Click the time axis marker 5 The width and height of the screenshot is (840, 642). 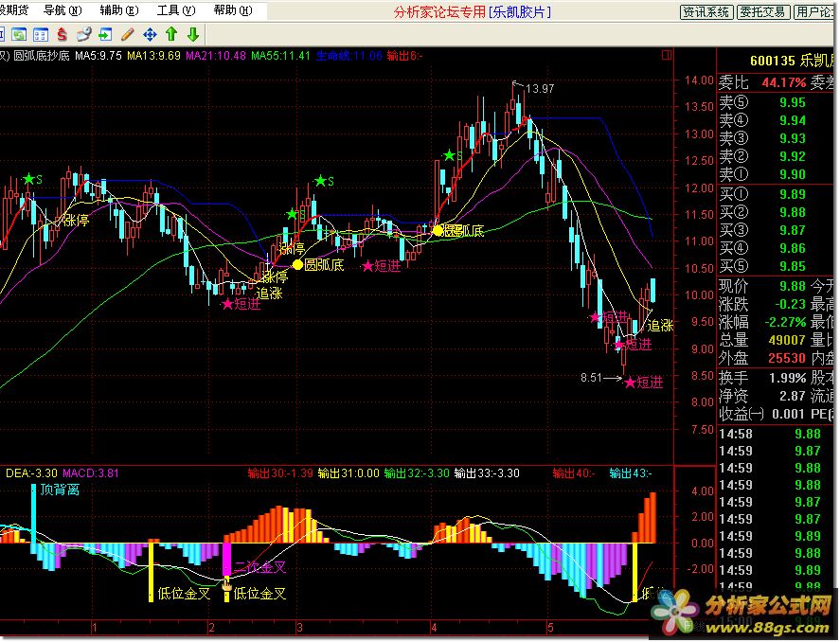click(549, 628)
